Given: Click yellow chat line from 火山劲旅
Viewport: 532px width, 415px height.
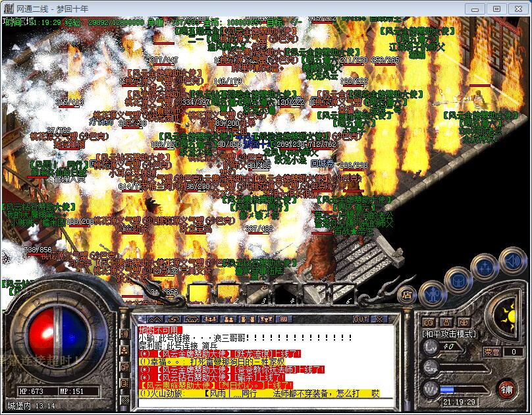Looking at the screenshot, I should tap(259, 393).
